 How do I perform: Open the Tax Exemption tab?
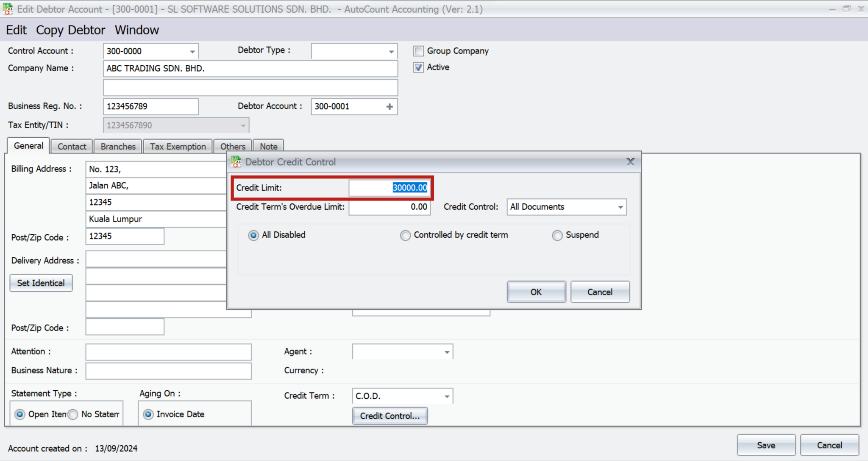(x=178, y=147)
